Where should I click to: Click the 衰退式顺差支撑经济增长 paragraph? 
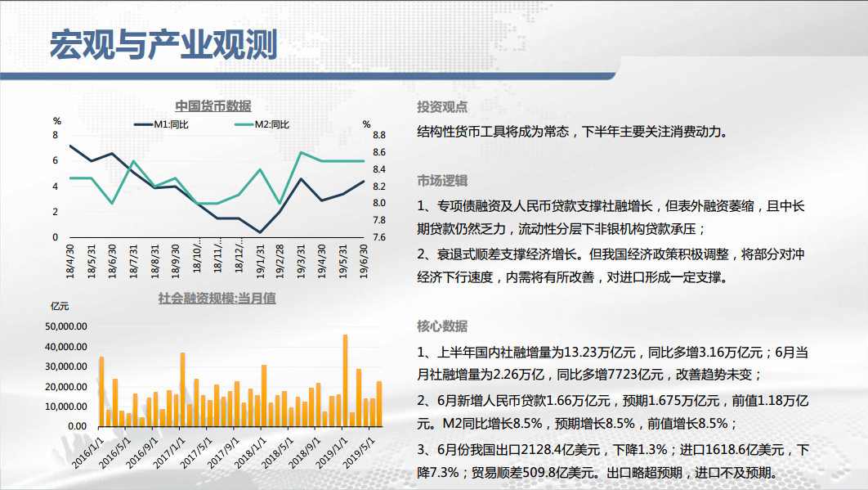[613, 265]
